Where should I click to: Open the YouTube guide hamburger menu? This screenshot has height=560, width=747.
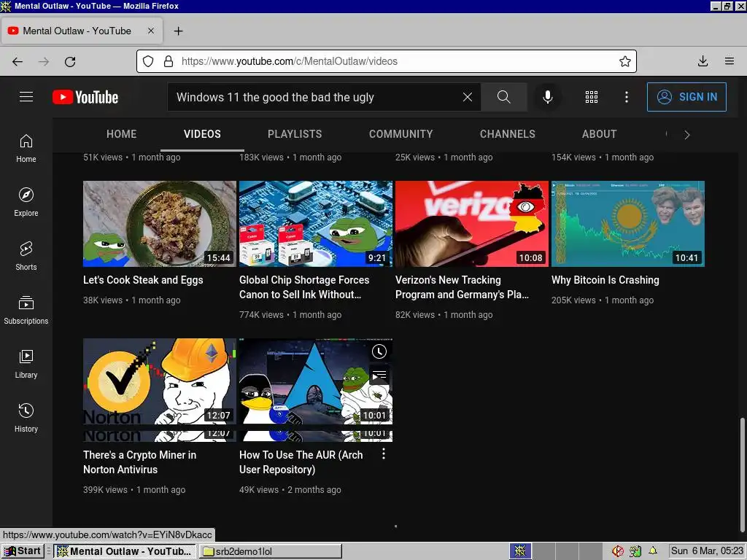(x=26, y=97)
